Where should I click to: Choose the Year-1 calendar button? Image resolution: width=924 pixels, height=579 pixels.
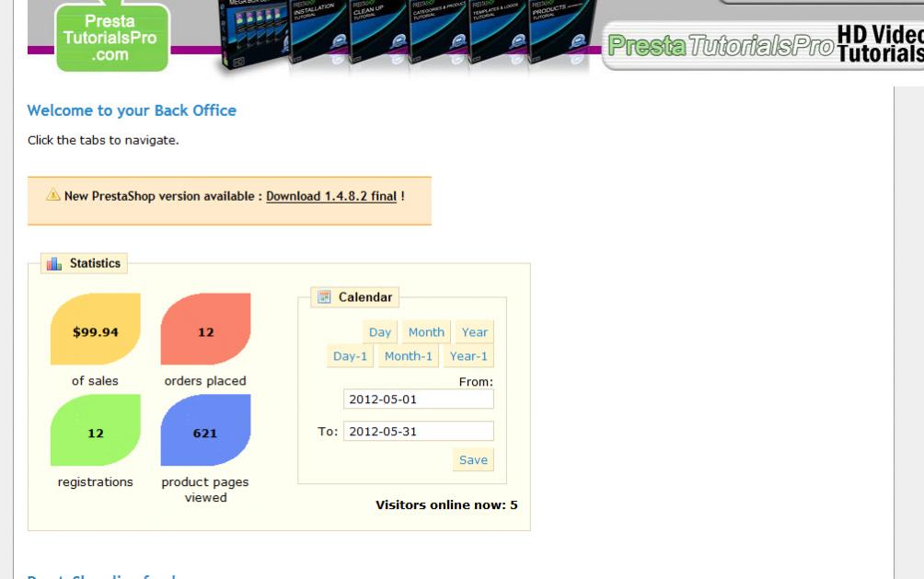[x=468, y=356]
